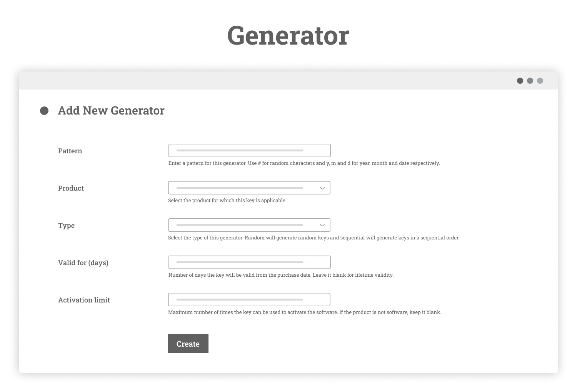
Task: Click the Product field label
Action: click(x=71, y=188)
